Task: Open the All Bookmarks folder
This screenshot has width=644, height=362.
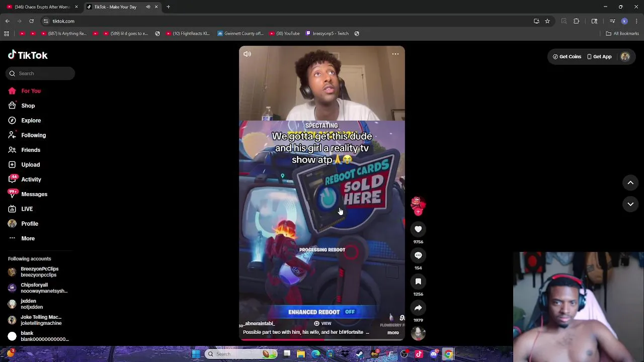Action: pos(622,34)
